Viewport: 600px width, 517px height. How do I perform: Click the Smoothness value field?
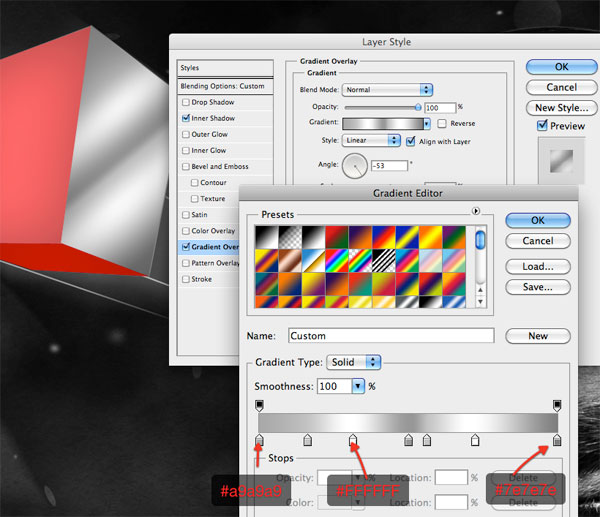click(335, 386)
